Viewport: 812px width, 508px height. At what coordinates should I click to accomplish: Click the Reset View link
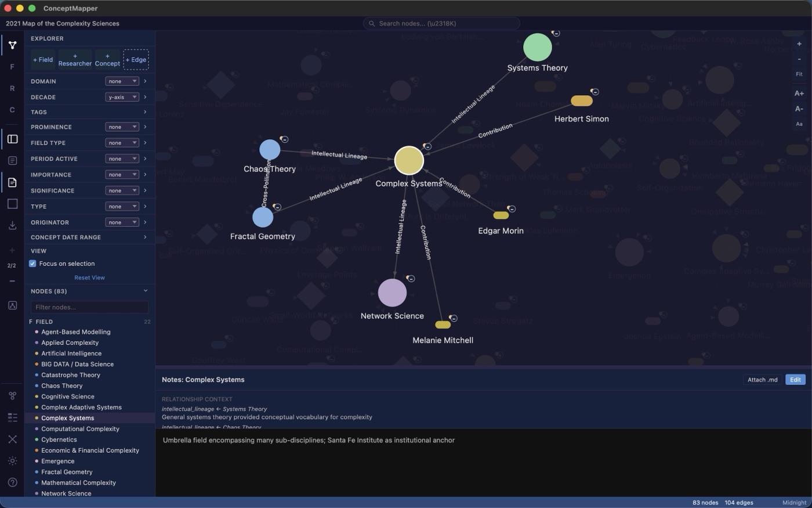89,278
